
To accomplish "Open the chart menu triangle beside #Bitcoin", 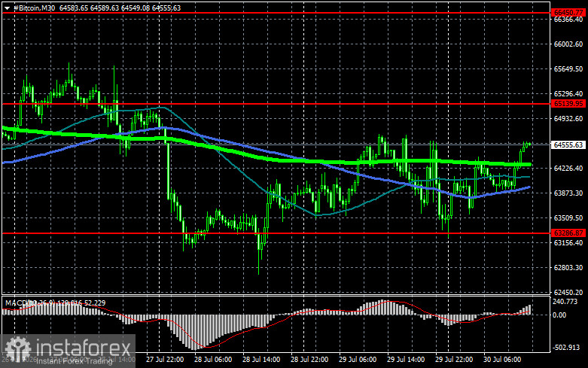I will 7,8.
